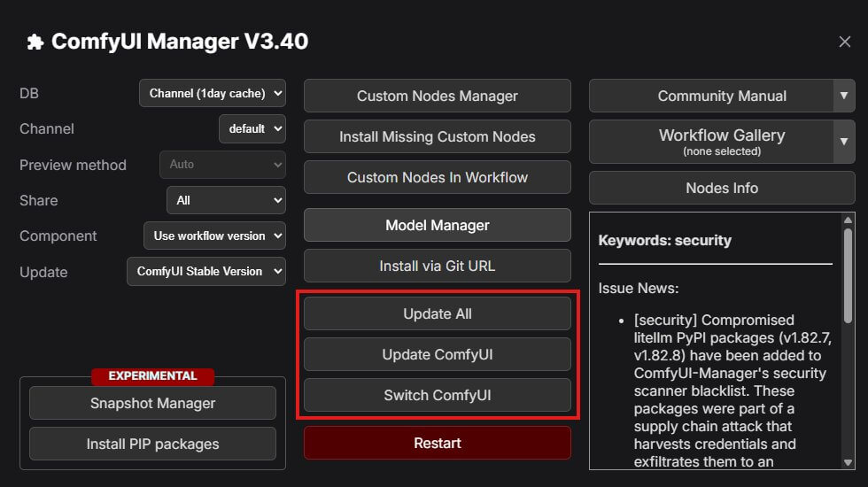Image resolution: width=868 pixels, height=487 pixels.
Task: Open the Share All dropdown
Action: (227, 200)
